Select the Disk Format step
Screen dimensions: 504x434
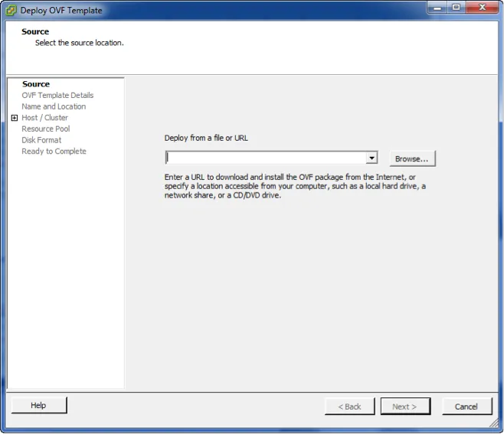[41, 140]
